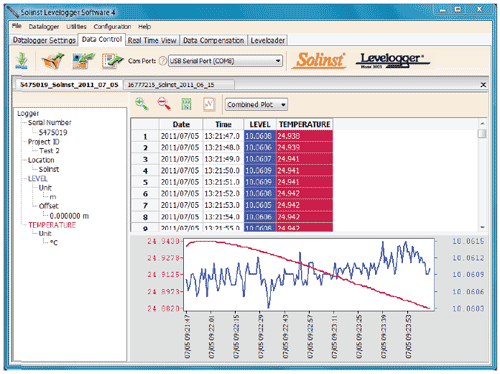This screenshot has width=500, height=374.
Task: Click the TEMPERATURE column header
Action: tap(304, 124)
